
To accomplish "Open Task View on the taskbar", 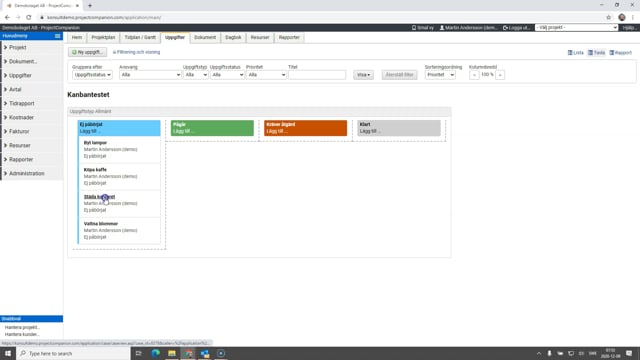I will tap(138, 353).
